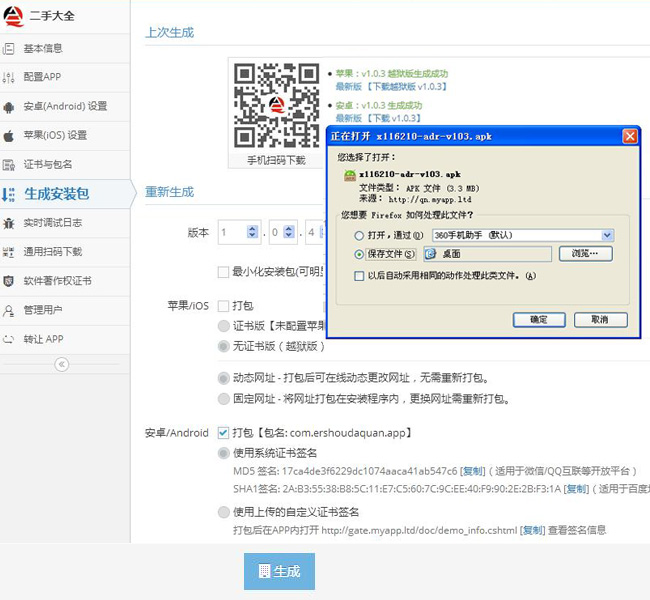Click the blue 生成 button
Screen dimensions: 650x600
click(x=279, y=571)
